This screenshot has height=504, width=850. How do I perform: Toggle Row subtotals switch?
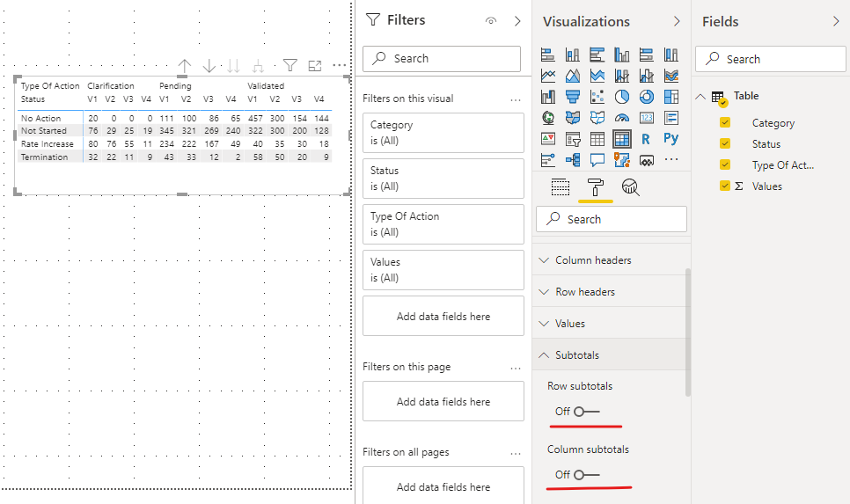coord(586,412)
